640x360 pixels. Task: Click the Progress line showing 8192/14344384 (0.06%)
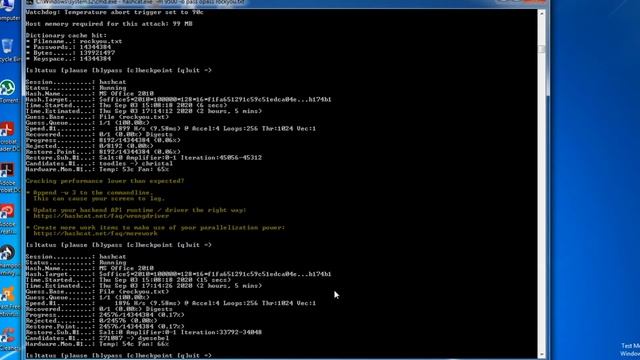pos(103,140)
